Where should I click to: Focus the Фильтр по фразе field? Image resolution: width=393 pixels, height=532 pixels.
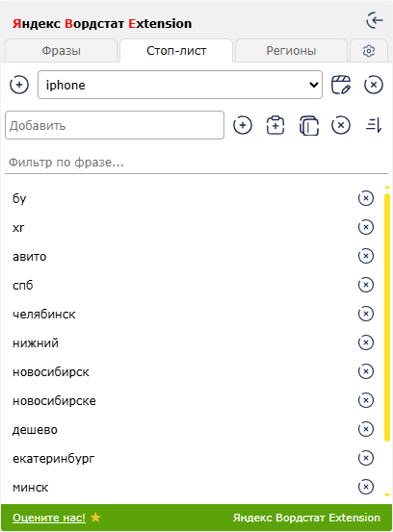(196, 163)
